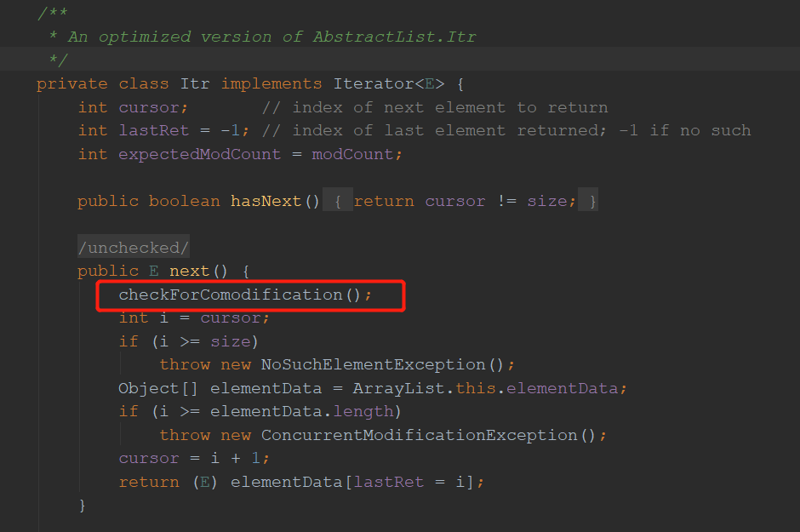The image size is (800, 532).
Task: Click the '/**' Javadoc opening marker
Action: point(52,13)
